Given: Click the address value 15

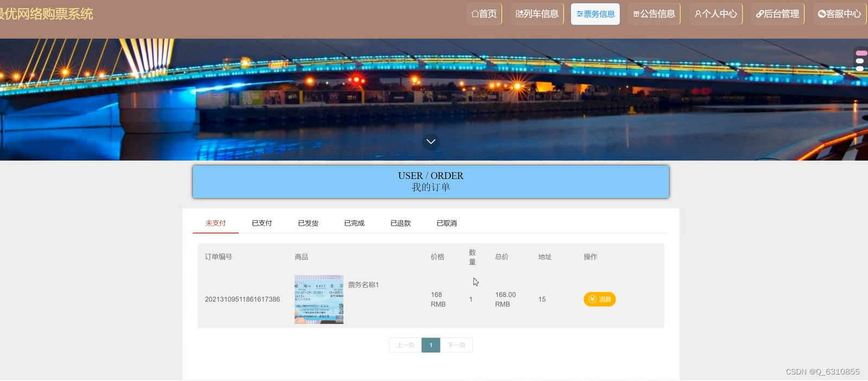Looking at the screenshot, I should [x=542, y=299].
